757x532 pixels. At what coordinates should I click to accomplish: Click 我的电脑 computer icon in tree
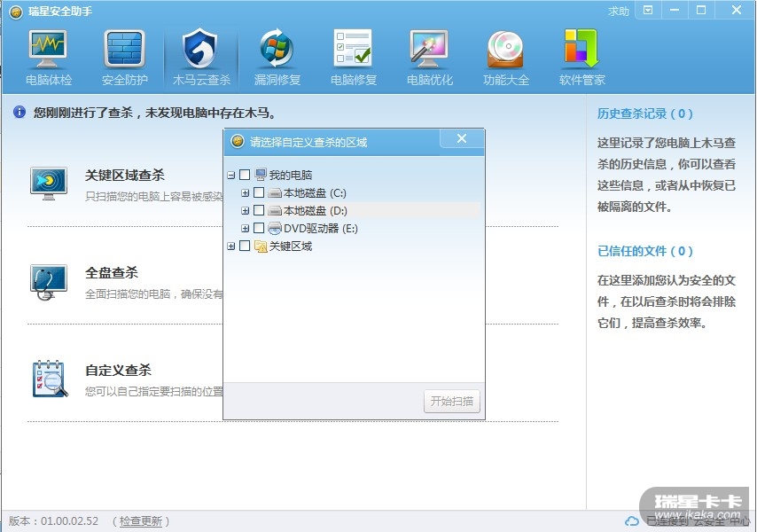click(261, 175)
